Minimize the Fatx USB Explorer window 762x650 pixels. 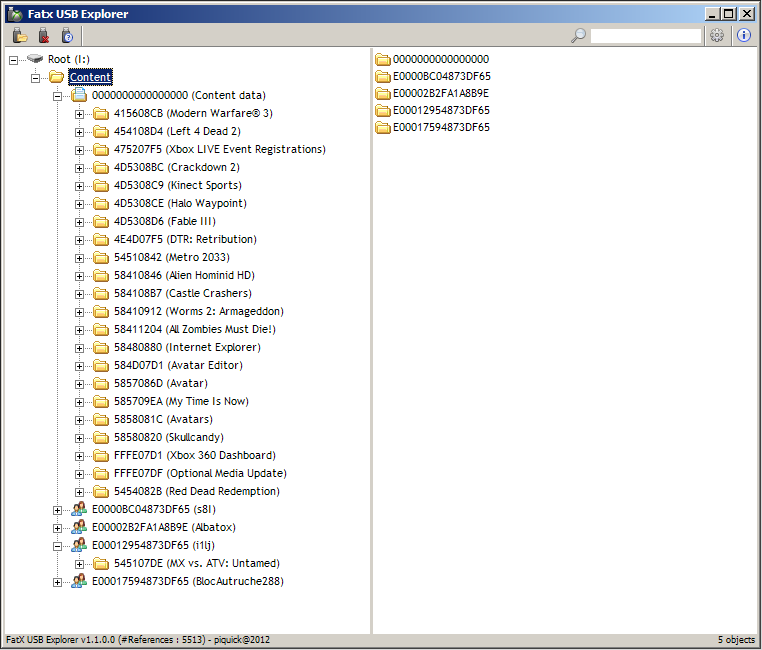712,14
